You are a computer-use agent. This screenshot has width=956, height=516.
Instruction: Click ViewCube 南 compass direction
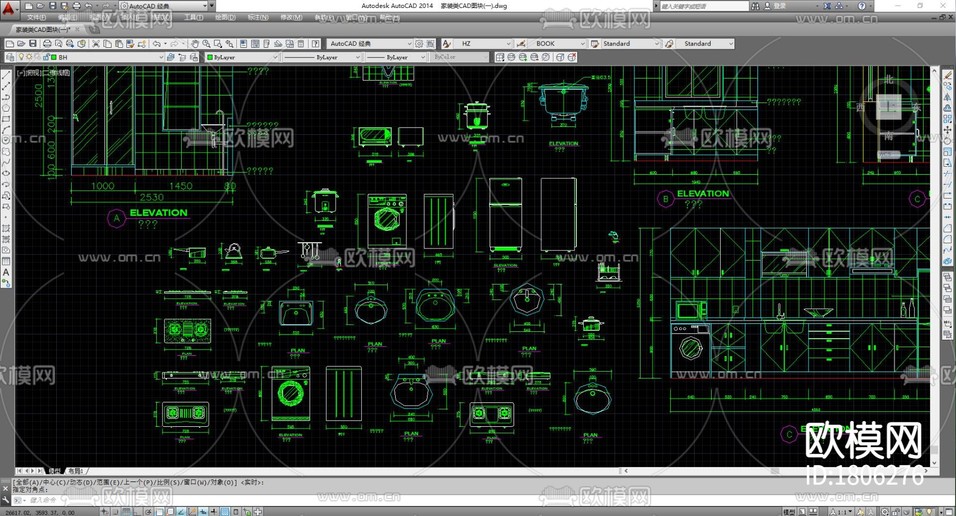[x=889, y=137]
